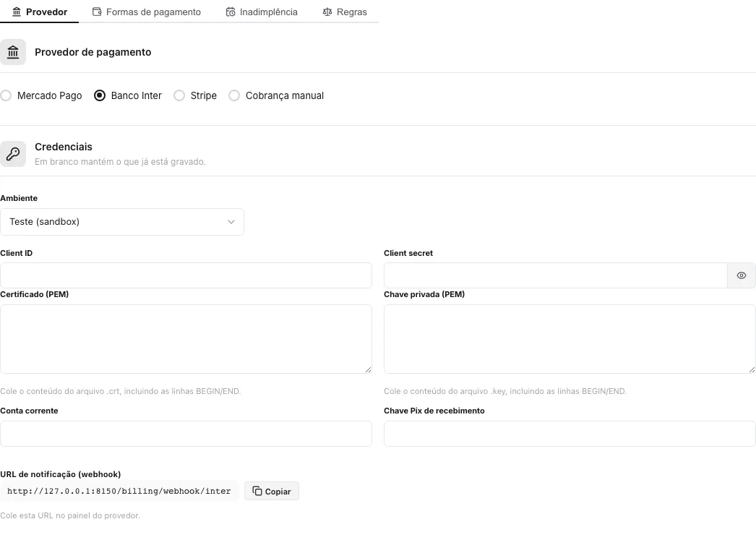Open the Ambiente dropdown

coord(122,222)
